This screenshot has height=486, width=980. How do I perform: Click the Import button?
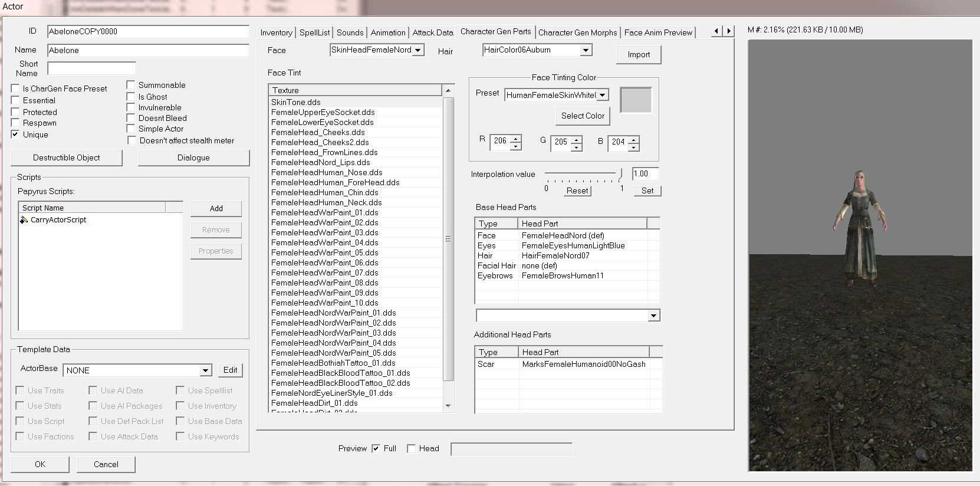click(x=639, y=55)
